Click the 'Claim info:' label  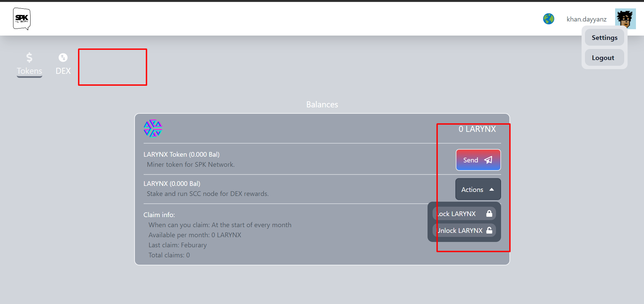159,215
